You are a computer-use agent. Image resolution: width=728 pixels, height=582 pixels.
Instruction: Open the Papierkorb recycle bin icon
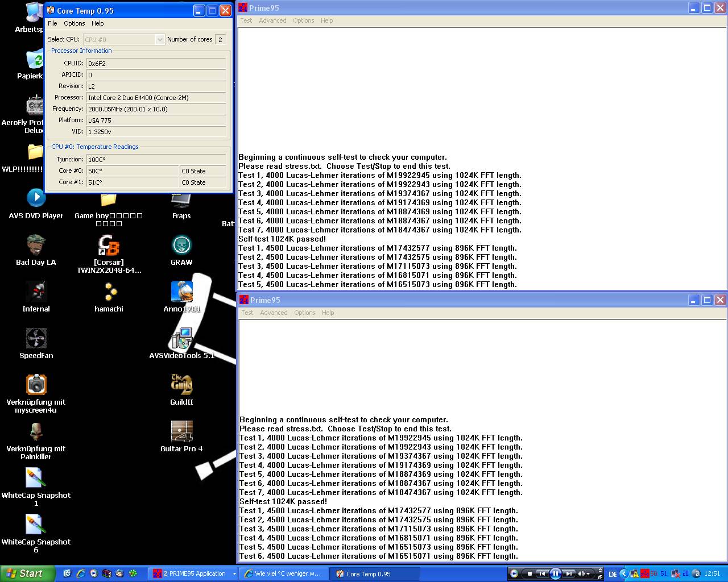tap(35, 59)
